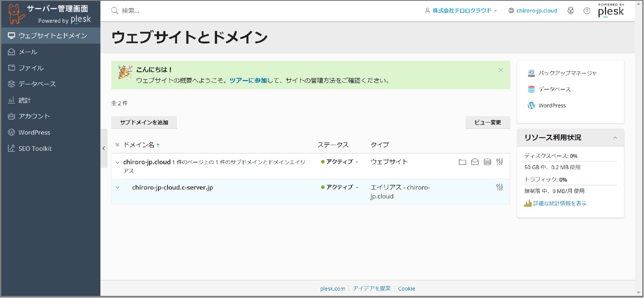Open the help question mark icon

(x=587, y=11)
